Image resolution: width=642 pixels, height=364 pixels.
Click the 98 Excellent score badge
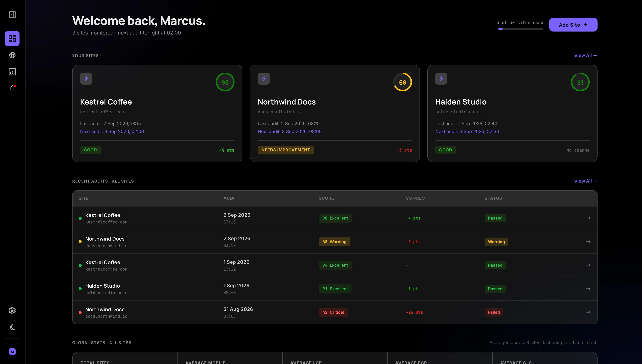[x=335, y=218]
